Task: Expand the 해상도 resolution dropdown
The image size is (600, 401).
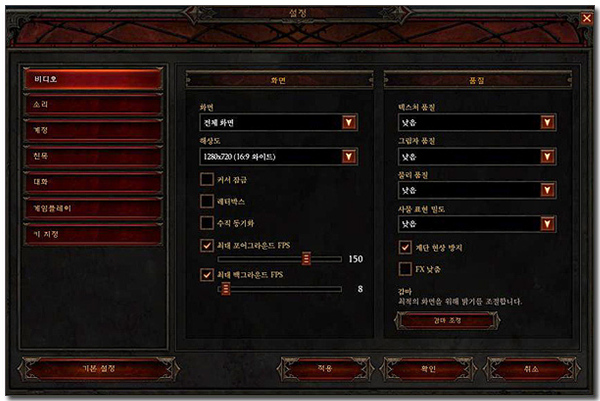Action: [x=279, y=156]
